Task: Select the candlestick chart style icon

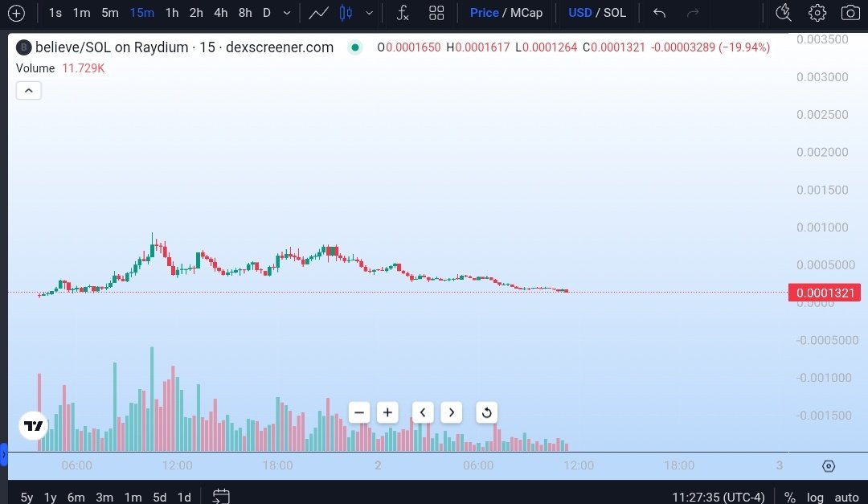Action: (x=346, y=13)
